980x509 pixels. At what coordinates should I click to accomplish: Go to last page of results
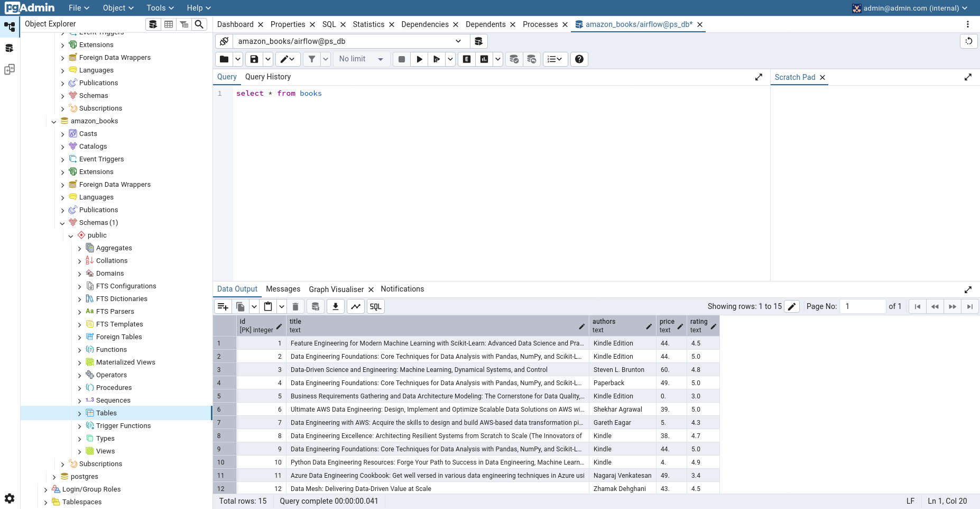coord(970,306)
